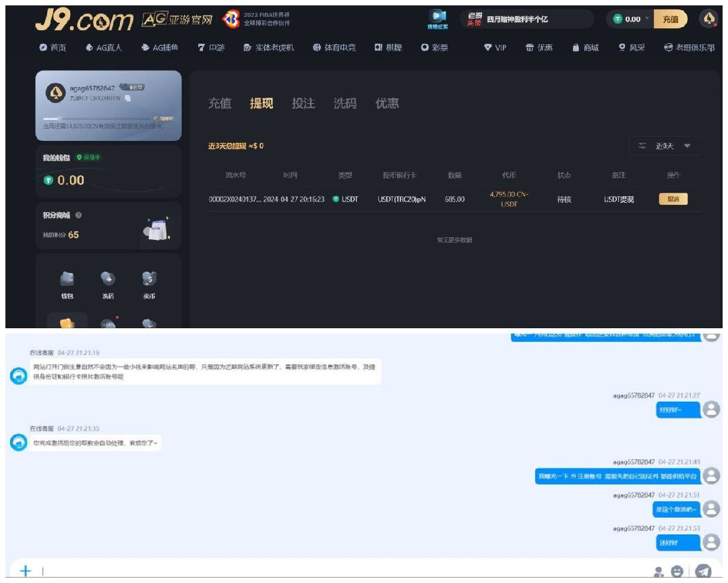The image size is (728, 583).
Task: Click the 洗码 icon in sidebar
Action: (x=108, y=280)
